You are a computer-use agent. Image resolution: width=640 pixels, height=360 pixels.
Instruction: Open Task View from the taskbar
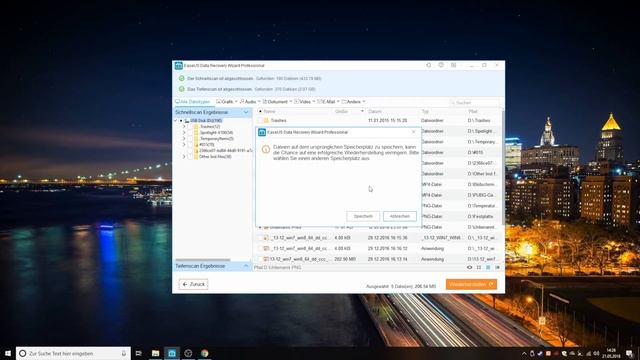[x=139, y=353]
